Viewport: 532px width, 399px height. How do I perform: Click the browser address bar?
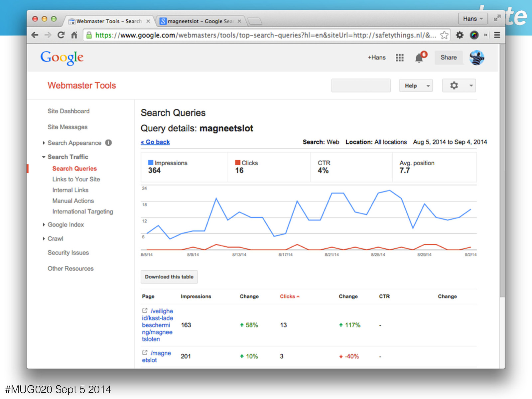click(266, 35)
